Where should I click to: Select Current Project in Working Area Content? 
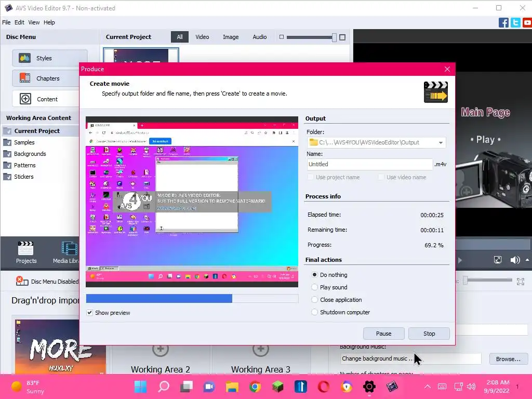coord(37,131)
